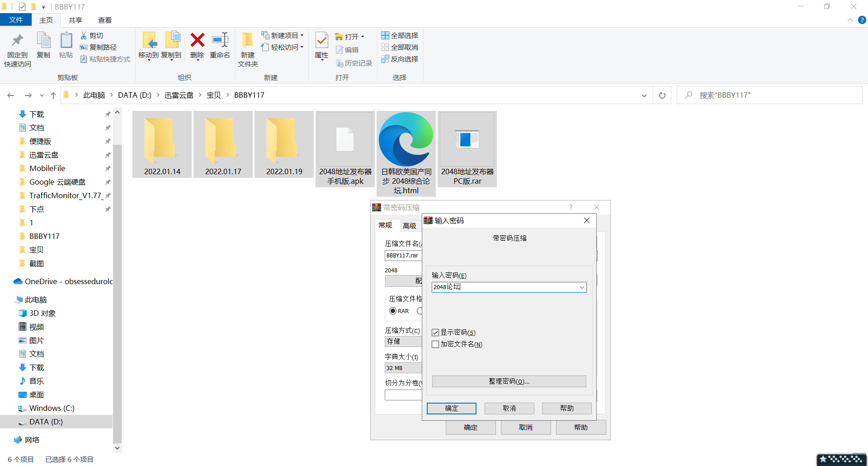Open Properties icon with red checkmark
Image resolution: width=868 pixels, height=466 pixels.
point(321,41)
